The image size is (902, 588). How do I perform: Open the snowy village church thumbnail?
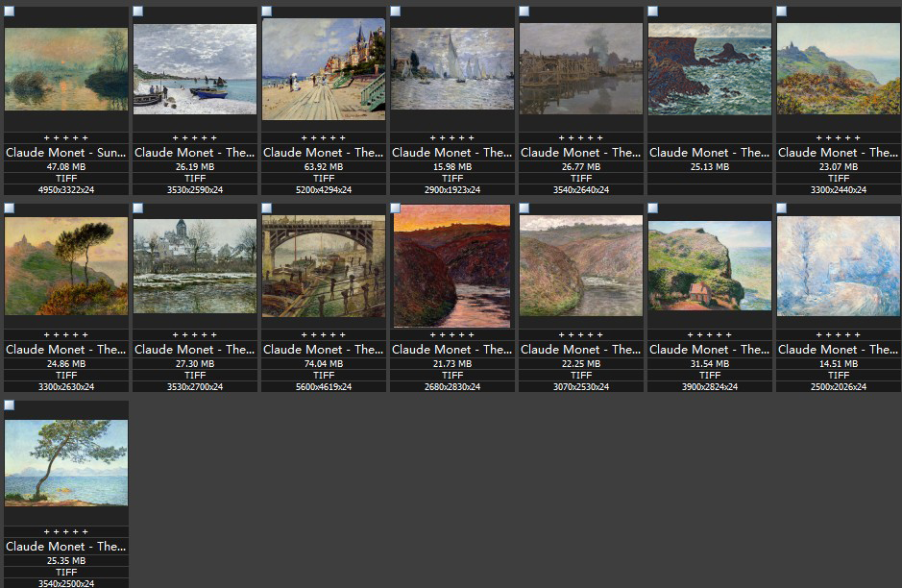[x=195, y=266]
